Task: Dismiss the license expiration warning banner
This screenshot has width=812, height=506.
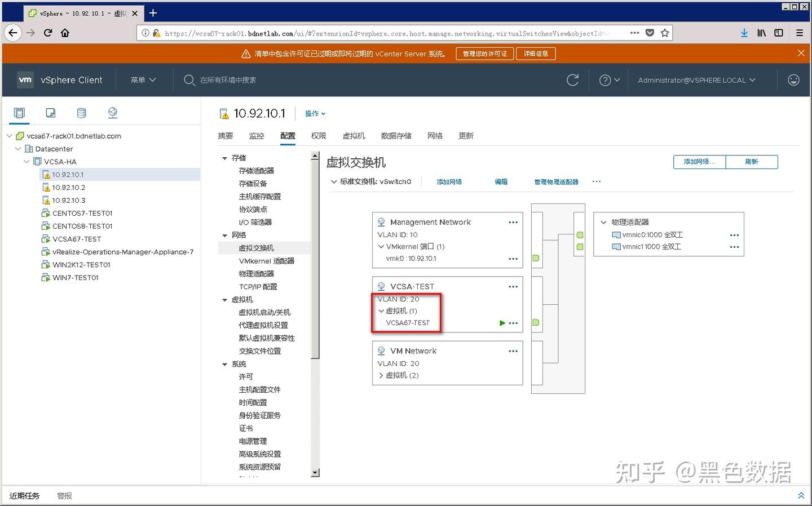Action: pyautogui.click(x=801, y=53)
